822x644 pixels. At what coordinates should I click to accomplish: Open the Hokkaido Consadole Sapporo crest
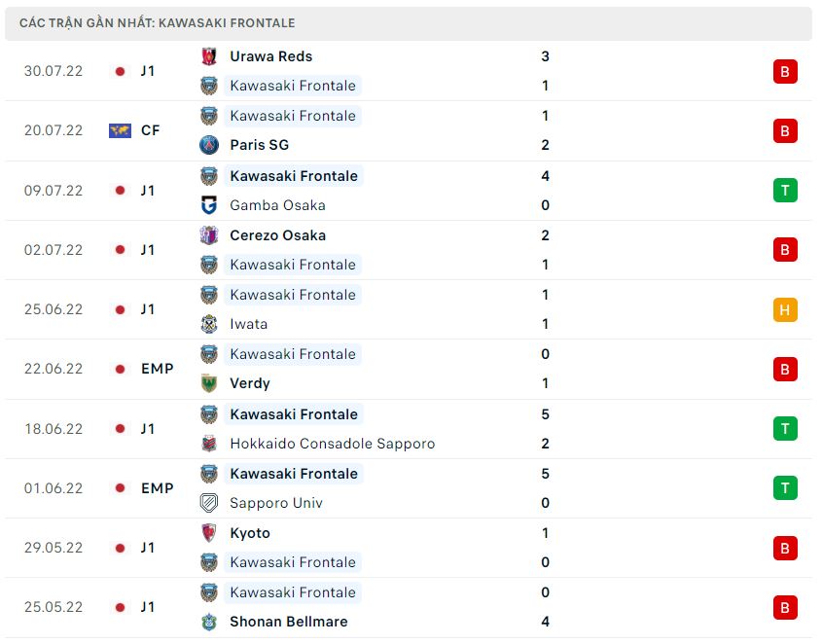(208, 443)
